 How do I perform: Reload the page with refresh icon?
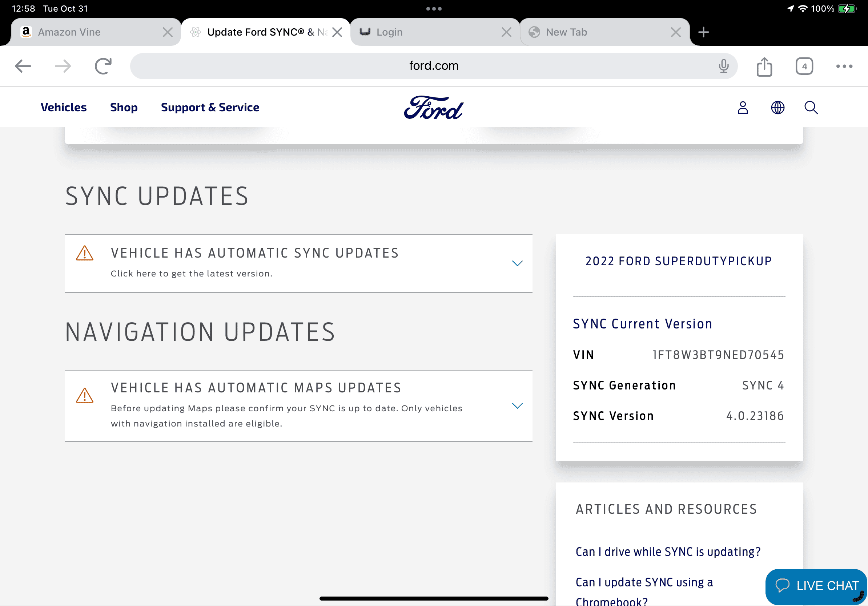pos(103,66)
